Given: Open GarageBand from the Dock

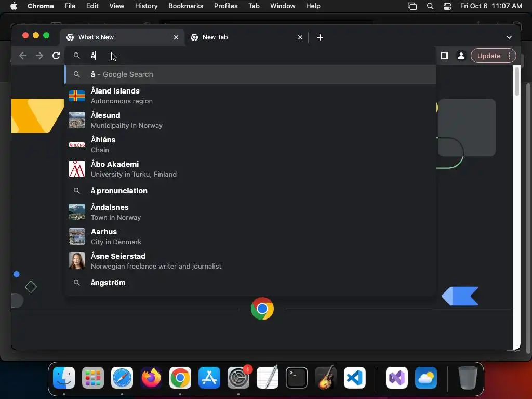Looking at the screenshot, I should point(326,378).
